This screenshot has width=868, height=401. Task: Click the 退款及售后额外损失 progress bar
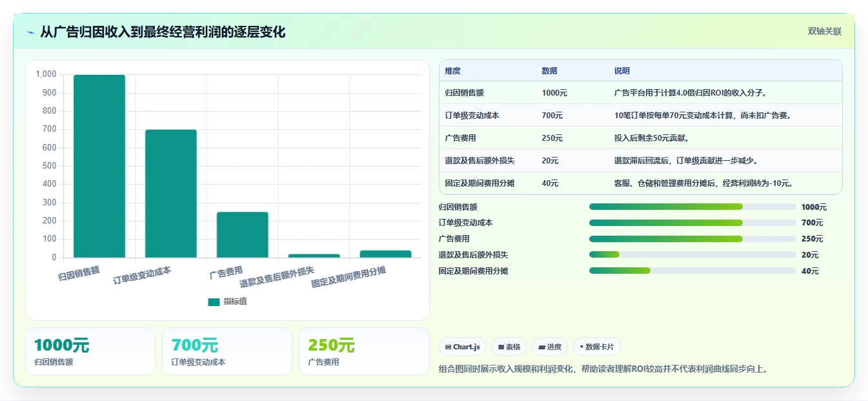coord(692,254)
